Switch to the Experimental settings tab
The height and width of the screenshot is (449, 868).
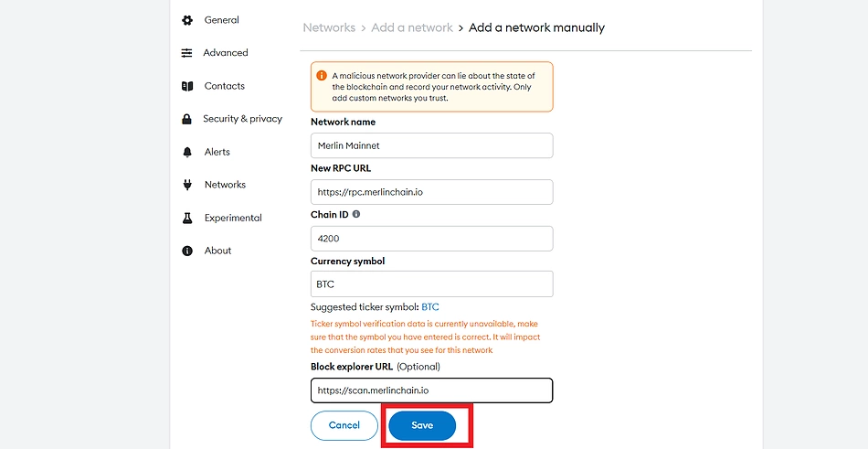click(233, 218)
